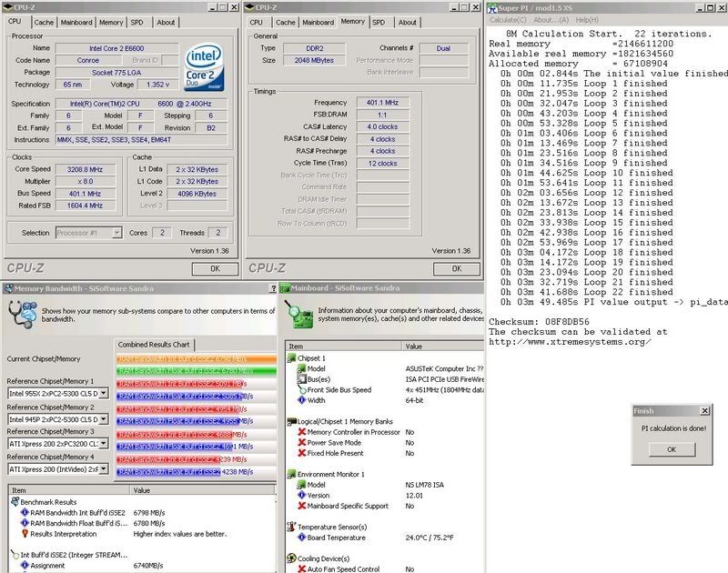Open Cache tab in the processor CPU-Z window
Screen dimensions: 728x573
(44, 22)
